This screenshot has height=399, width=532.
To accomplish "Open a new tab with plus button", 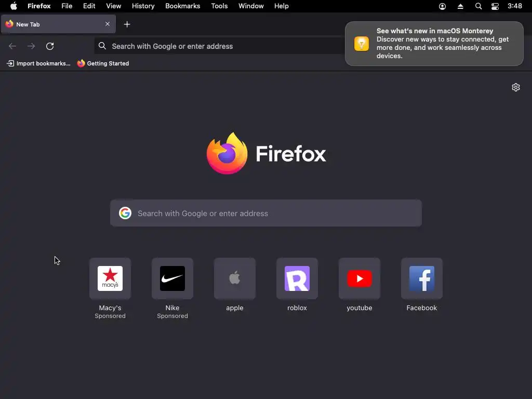I will [127, 24].
